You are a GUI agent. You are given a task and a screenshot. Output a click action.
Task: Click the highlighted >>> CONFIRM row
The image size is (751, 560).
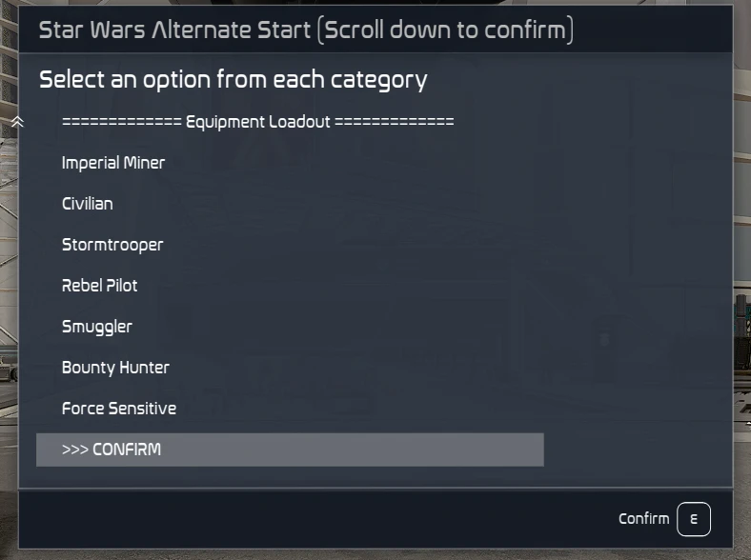tap(290, 450)
